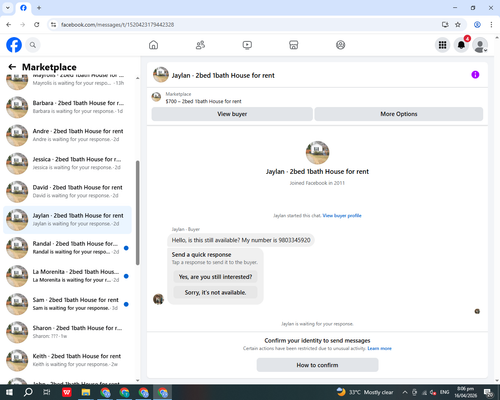
Task: Show hidden system tray icons
Action: tap(405, 392)
